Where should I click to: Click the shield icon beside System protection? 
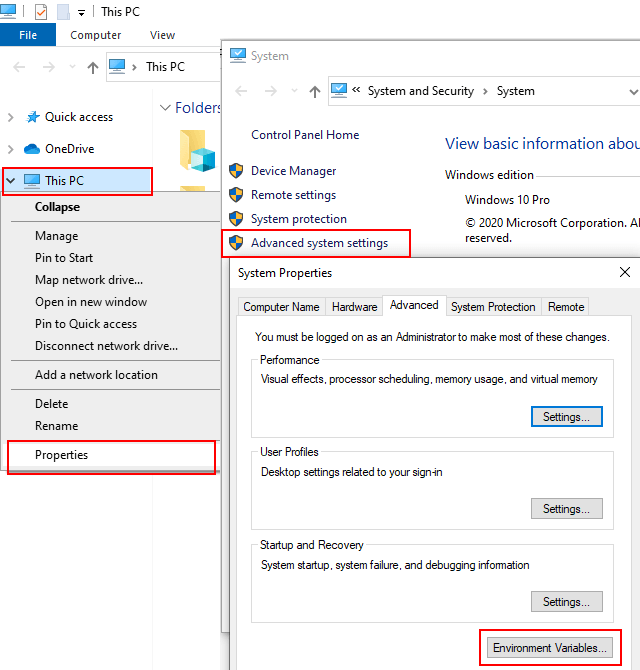pyautogui.click(x=236, y=219)
